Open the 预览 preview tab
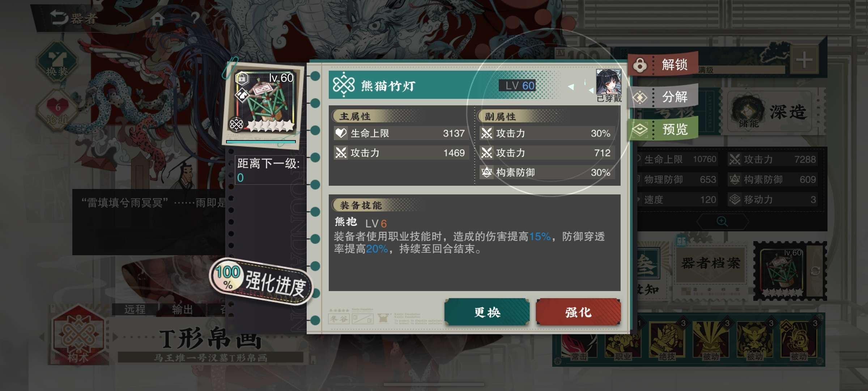868x391 pixels. click(x=663, y=129)
